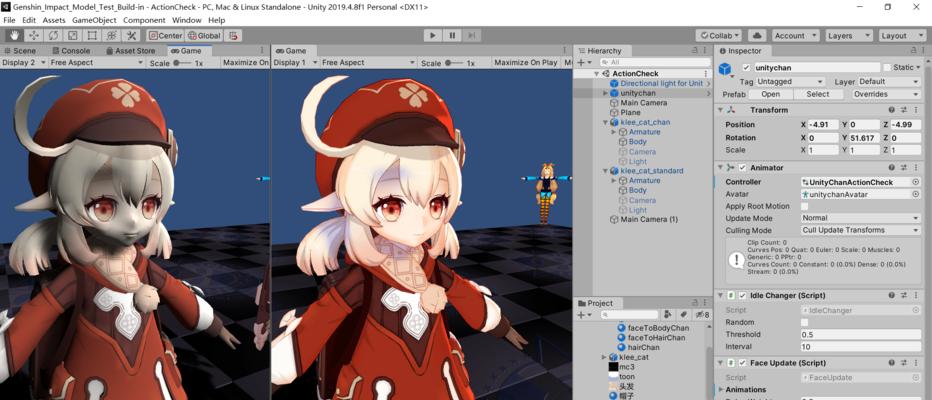Open the Animator component preset icon
932x400 pixels.
click(x=903, y=168)
